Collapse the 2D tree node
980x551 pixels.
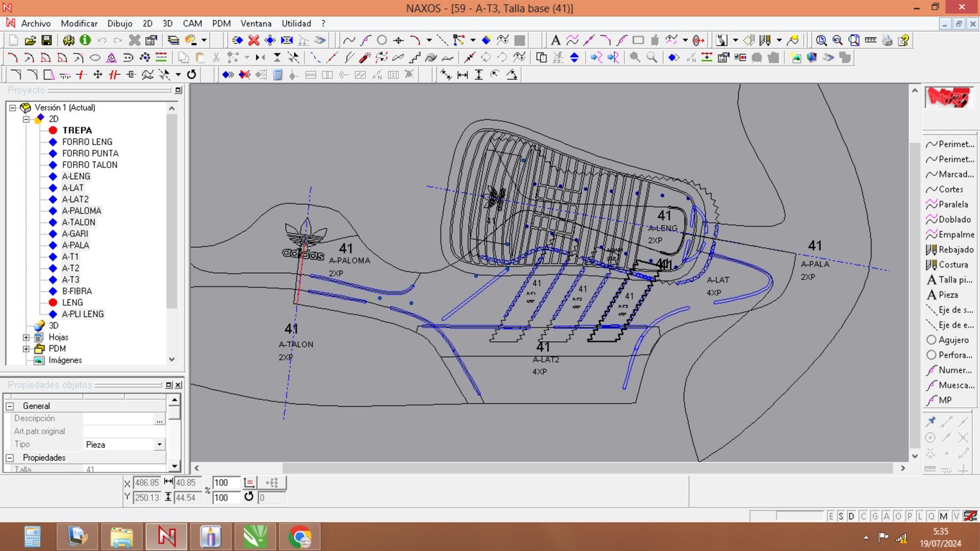tap(26, 119)
